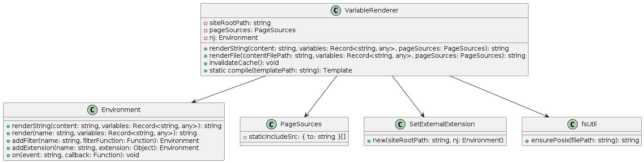644x163 pixels.
Task: Click the Environment class name label
Action: [x=121, y=110]
